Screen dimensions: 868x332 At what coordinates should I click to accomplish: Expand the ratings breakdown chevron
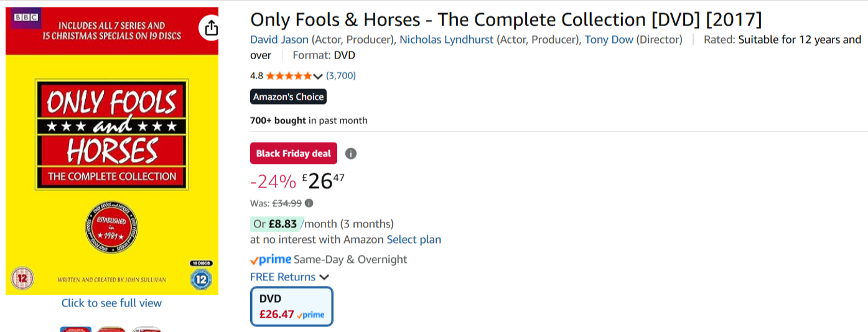318,76
